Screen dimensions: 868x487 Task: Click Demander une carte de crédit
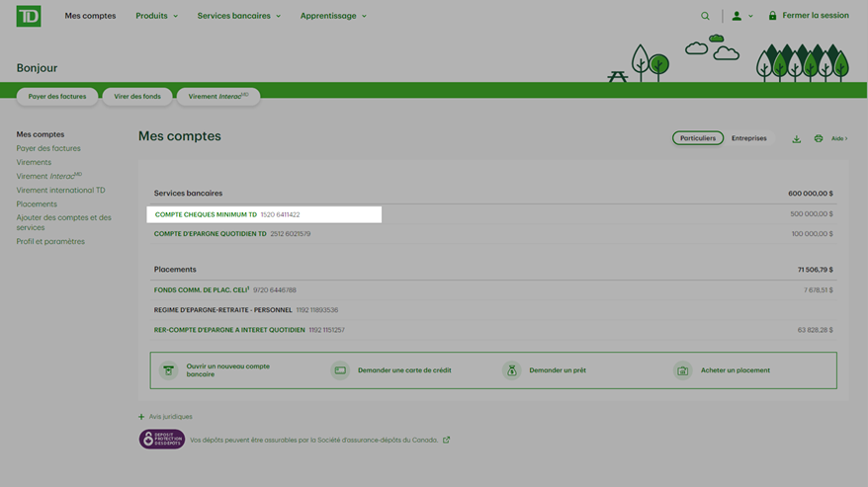tap(404, 370)
